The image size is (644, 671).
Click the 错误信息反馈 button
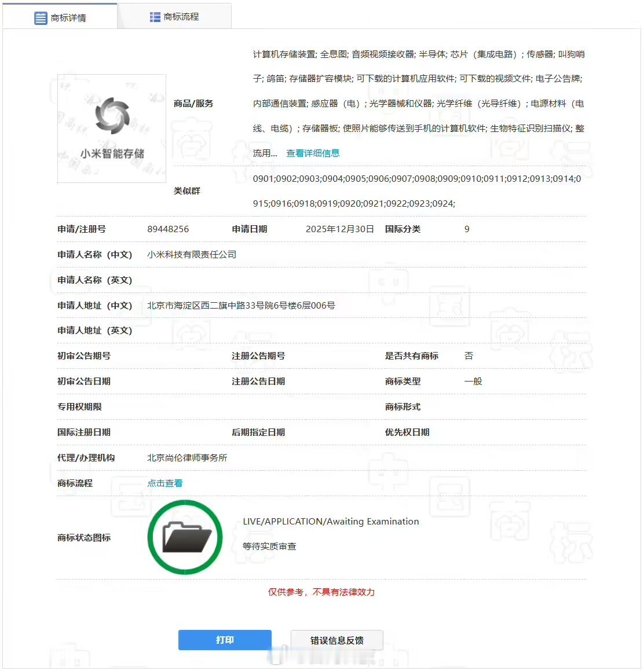(x=336, y=640)
